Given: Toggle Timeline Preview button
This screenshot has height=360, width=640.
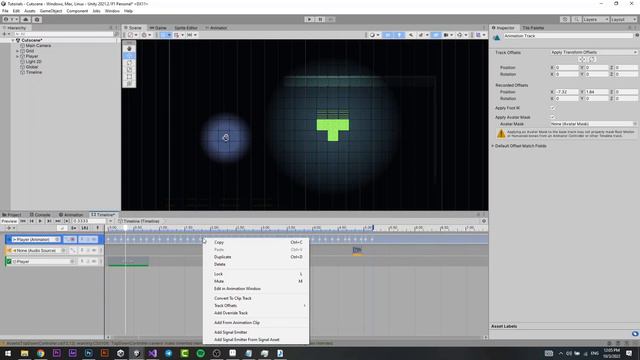Looking at the screenshot, I should point(9,221).
